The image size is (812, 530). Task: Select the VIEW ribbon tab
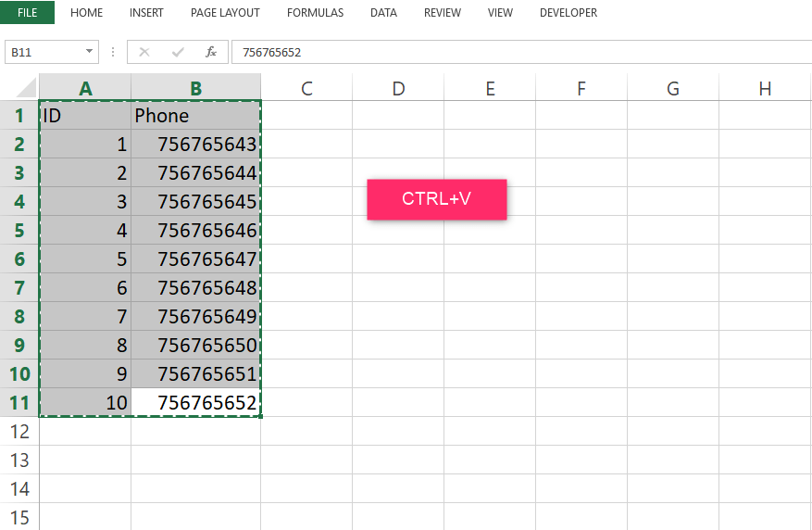tap(500, 13)
